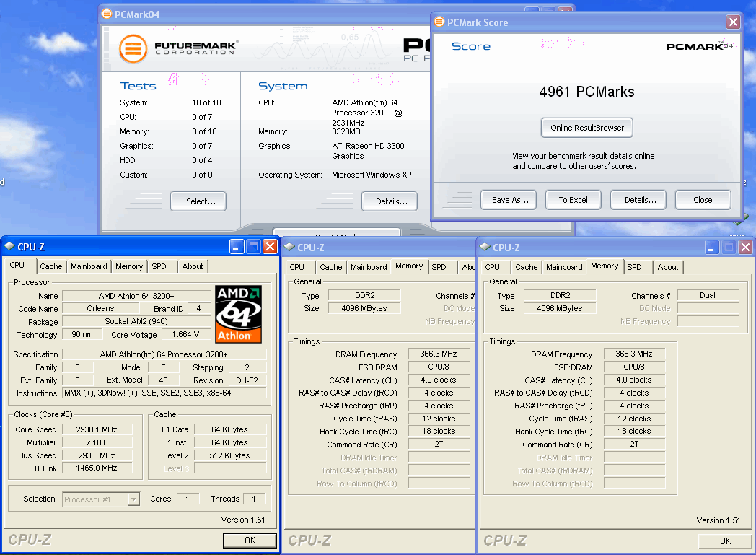Click the Bus Speed 293.0 MHz field
Screen dimensions: 756x555
pos(97,455)
